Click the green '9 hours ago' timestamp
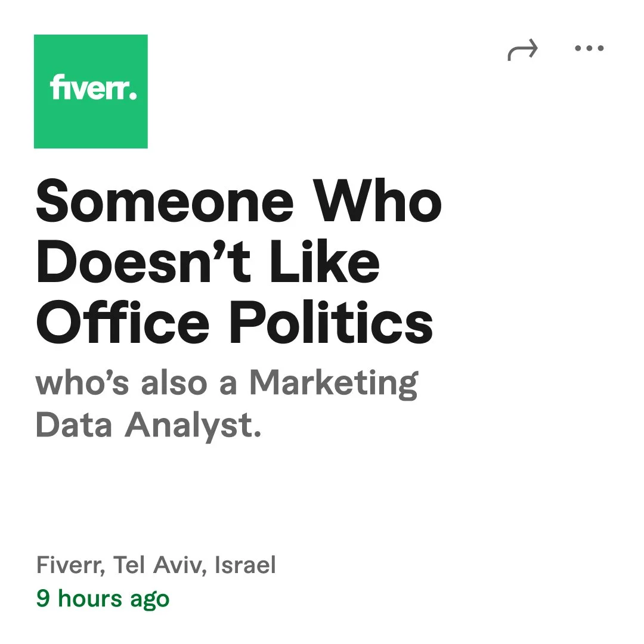644x644 pixels. (103, 598)
